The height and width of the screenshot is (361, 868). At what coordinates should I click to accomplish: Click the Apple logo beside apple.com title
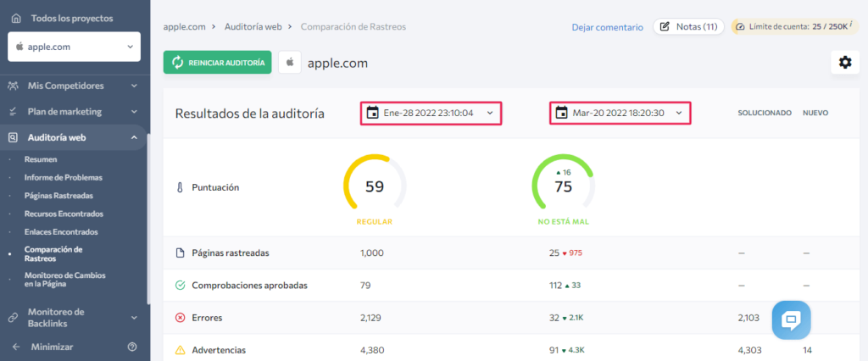(290, 63)
